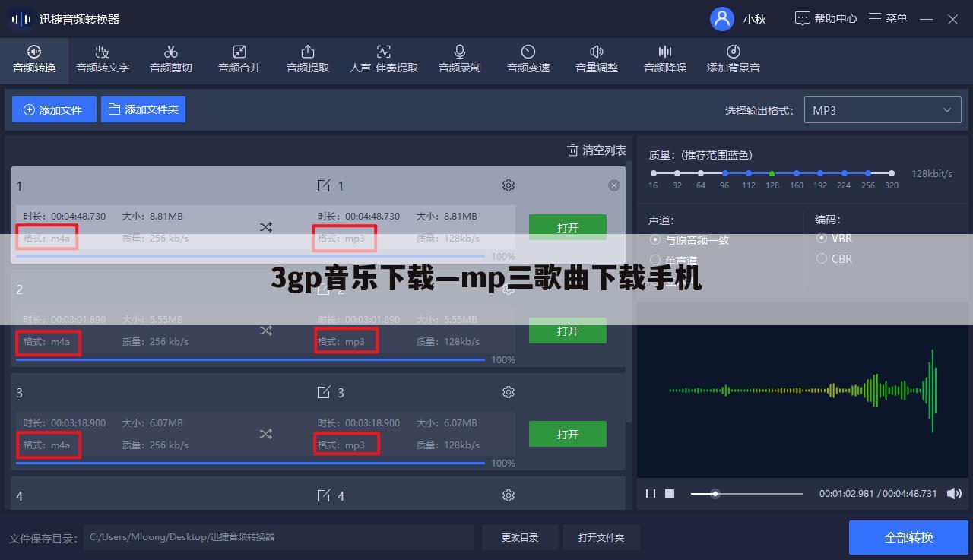The image size is (973, 560).
Task: Click the 打开文件夹 open folder button
Action: [601, 537]
